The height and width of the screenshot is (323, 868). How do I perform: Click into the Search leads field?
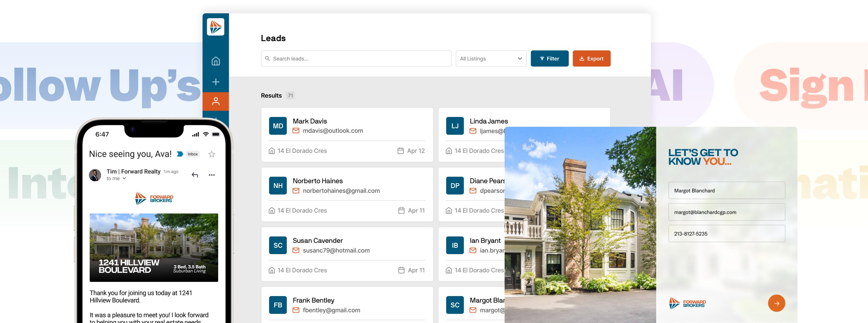[x=356, y=58]
